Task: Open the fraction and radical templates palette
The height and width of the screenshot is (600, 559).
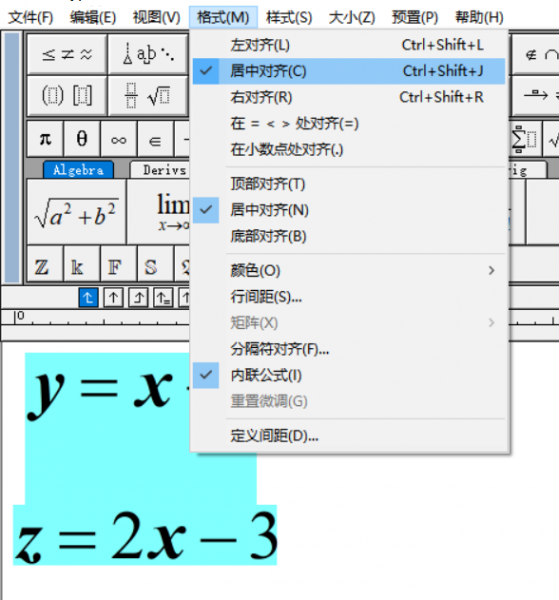Action: point(148,95)
